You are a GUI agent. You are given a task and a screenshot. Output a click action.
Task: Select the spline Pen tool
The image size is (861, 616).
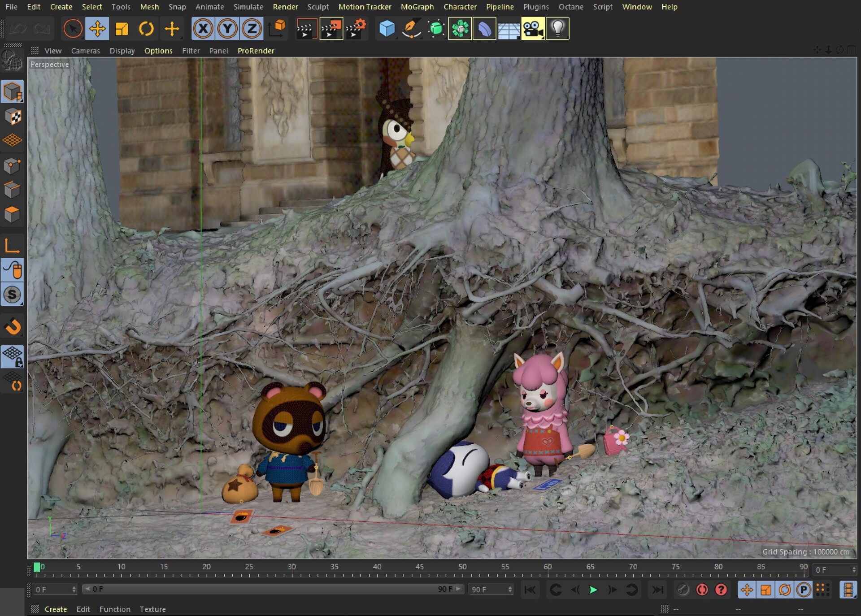pos(411,29)
